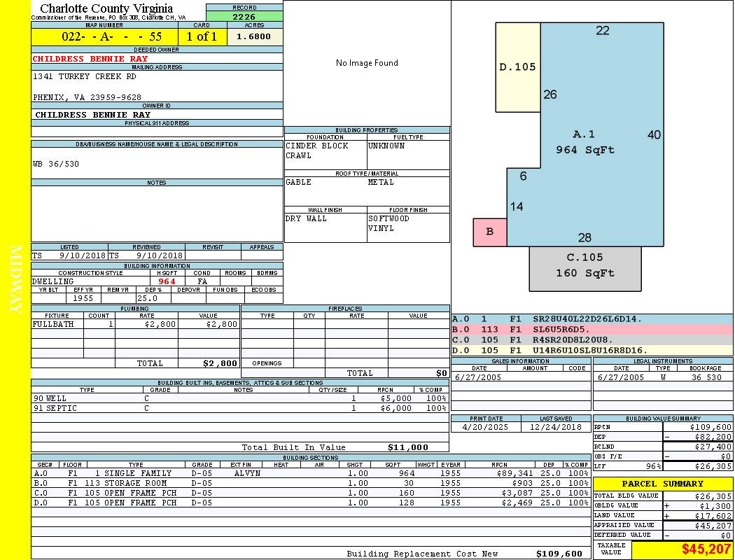Click the Parcel Summary header

pyautogui.click(x=662, y=484)
